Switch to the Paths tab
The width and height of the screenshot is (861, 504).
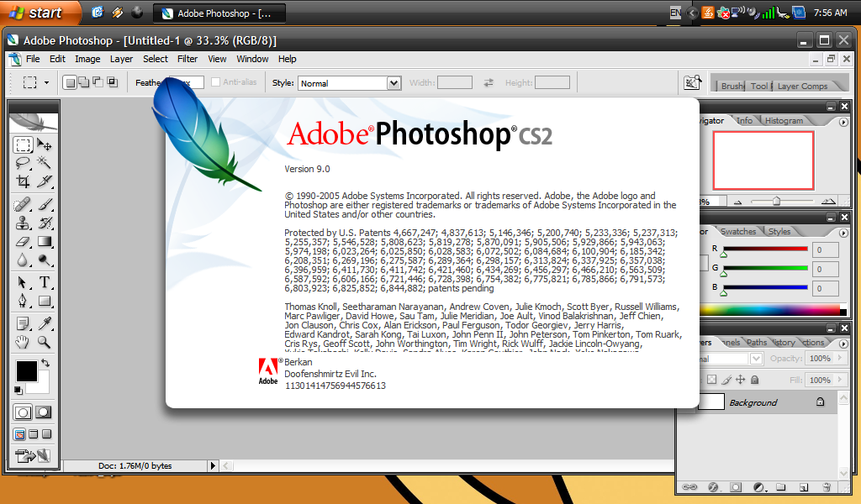pyautogui.click(x=757, y=342)
